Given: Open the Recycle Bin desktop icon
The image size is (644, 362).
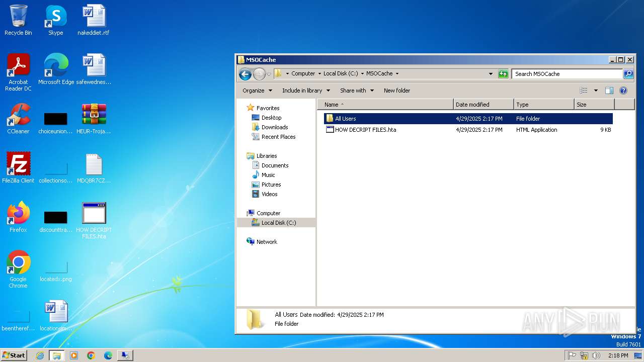Looking at the screenshot, I should pos(18,20).
